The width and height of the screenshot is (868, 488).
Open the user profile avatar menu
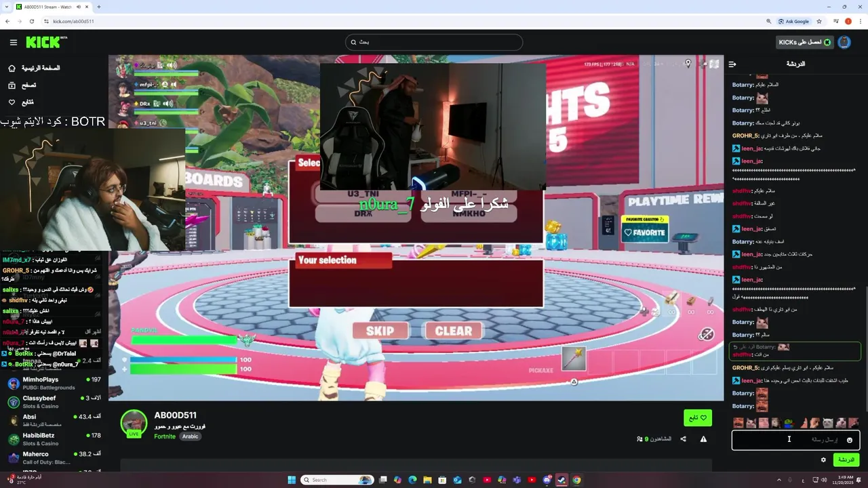tap(844, 42)
